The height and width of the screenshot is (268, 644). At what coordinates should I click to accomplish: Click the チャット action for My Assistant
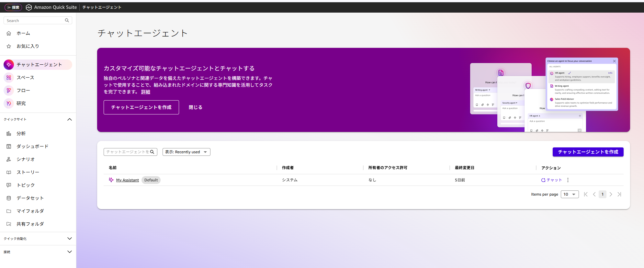(x=551, y=180)
